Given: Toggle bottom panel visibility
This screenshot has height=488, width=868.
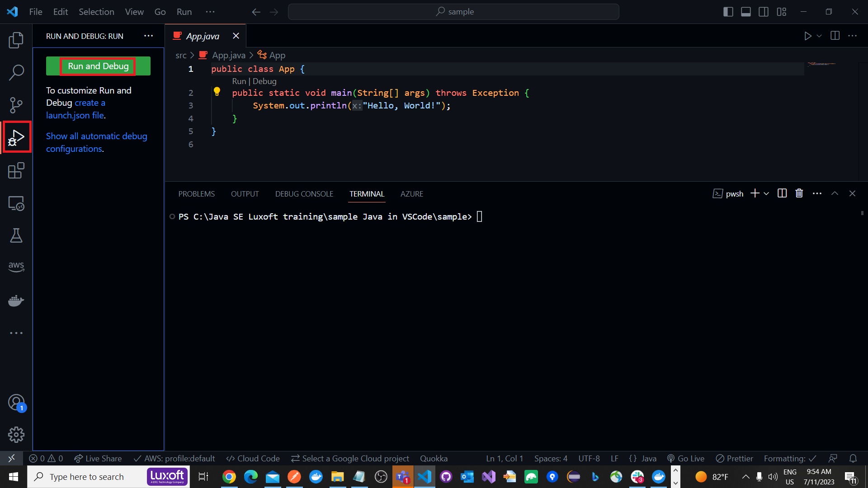Looking at the screenshot, I should [746, 12].
